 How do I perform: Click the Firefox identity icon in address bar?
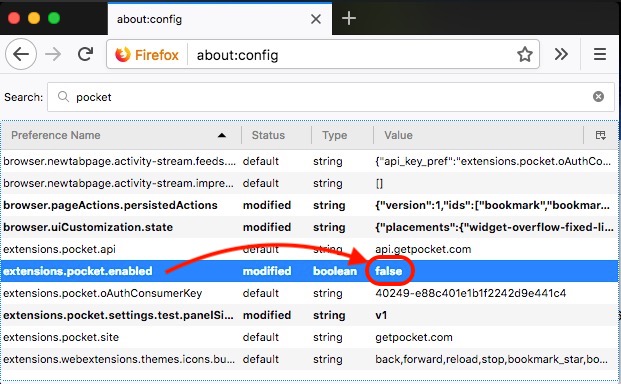pos(122,54)
